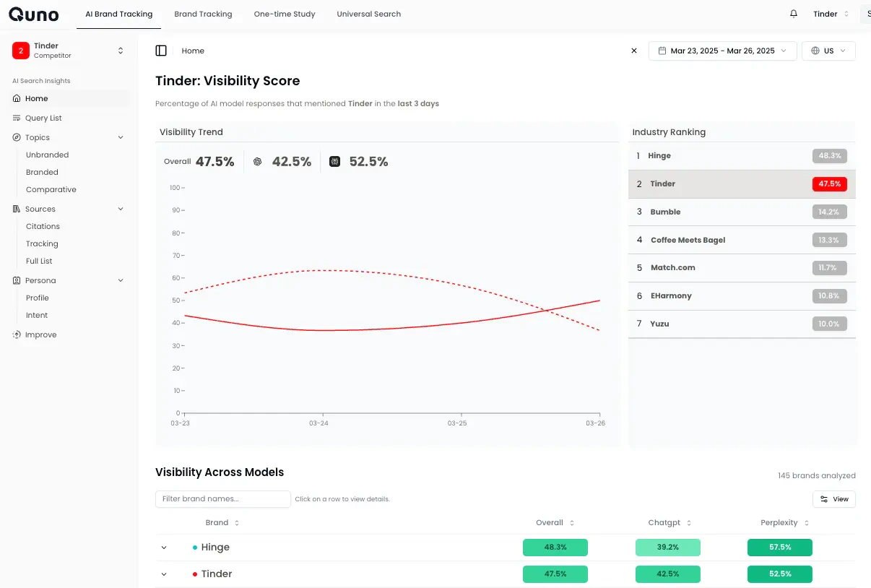Image resolution: width=871 pixels, height=588 pixels.
Task: Click the red Tinder rank badge
Action: point(21,51)
